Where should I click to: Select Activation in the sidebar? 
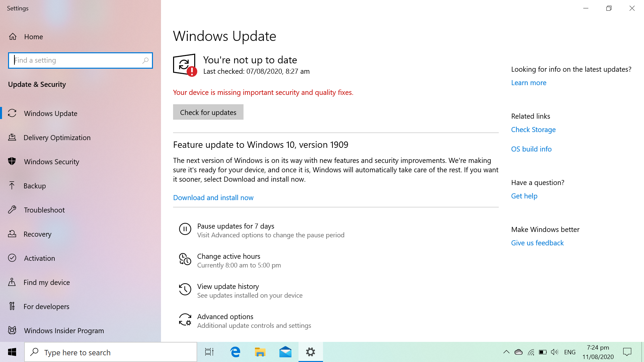coord(80,258)
